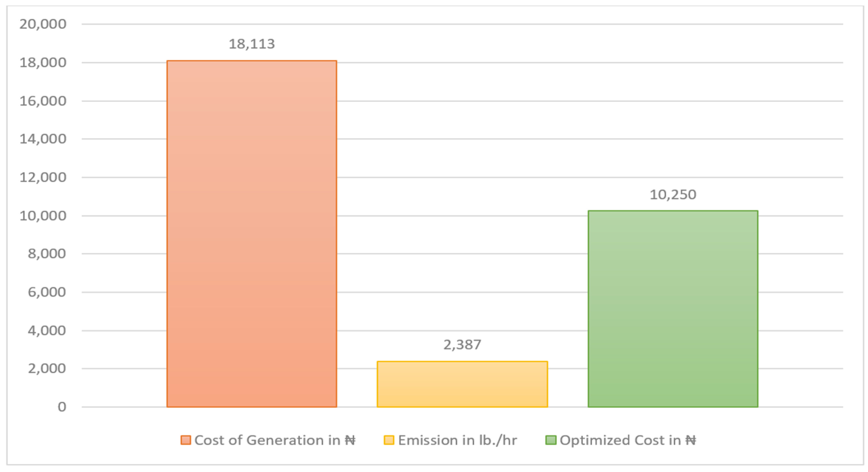The width and height of the screenshot is (868, 472).
Task: Click the green Optimized Cost bar
Action: coord(673,309)
